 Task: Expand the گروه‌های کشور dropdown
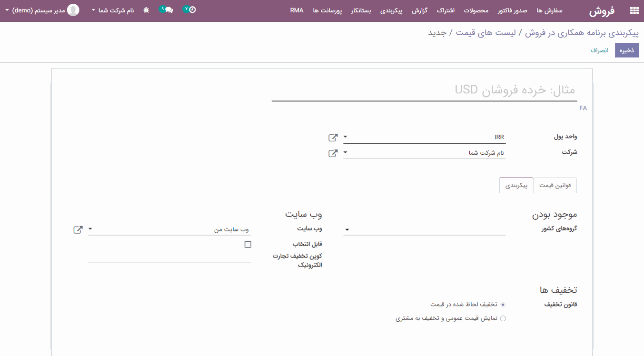[347, 230]
